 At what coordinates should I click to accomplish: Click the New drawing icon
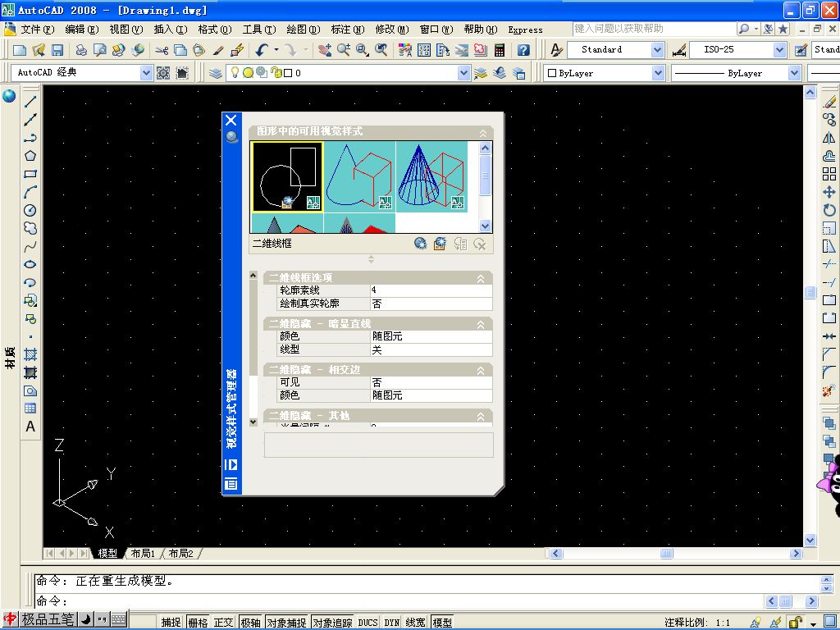(20, 50)
